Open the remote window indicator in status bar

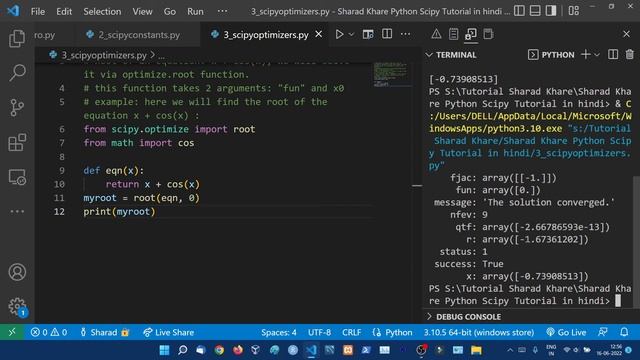12,332
